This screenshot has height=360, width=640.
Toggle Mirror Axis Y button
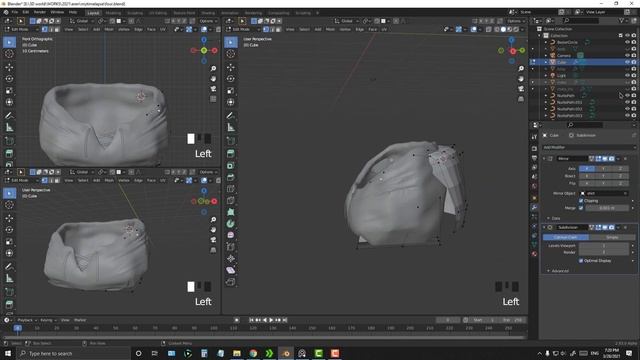(x=603, y=169)
